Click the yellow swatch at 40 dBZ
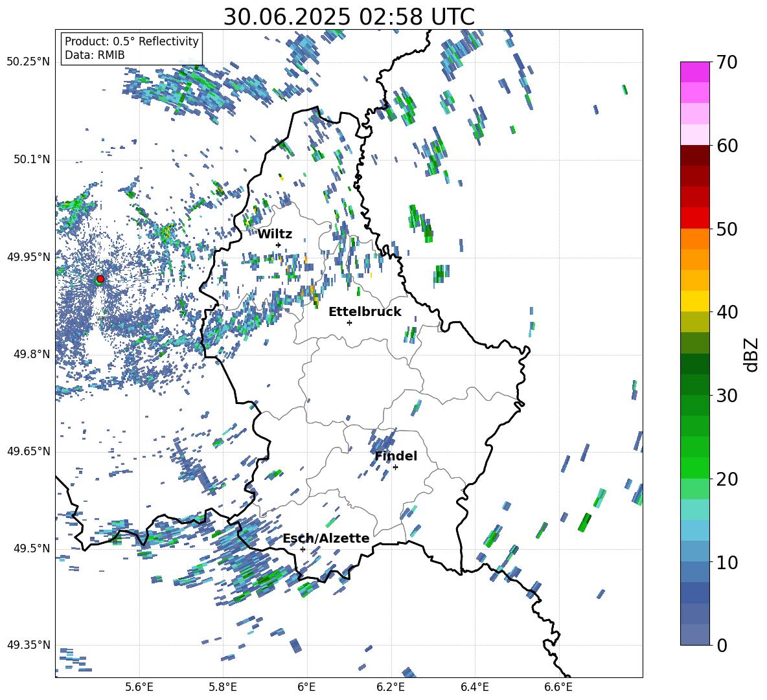The width and height of the screenshot is (767, 700). 694,302
